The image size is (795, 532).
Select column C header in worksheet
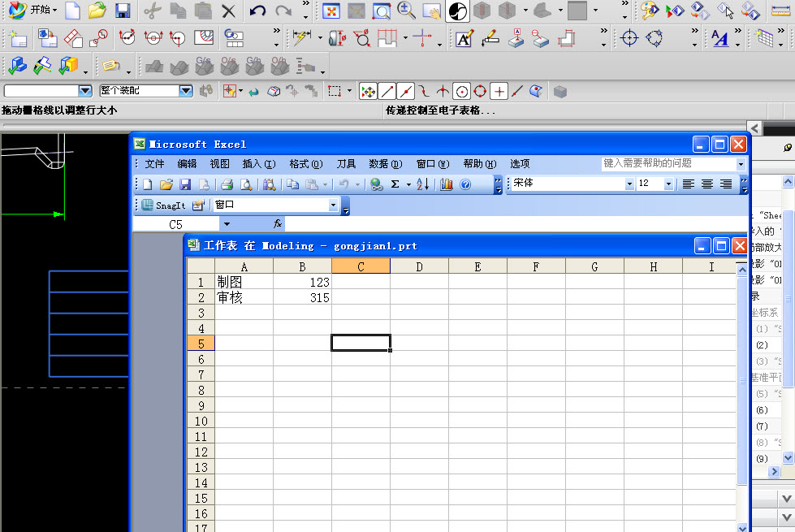pos(361,266)
